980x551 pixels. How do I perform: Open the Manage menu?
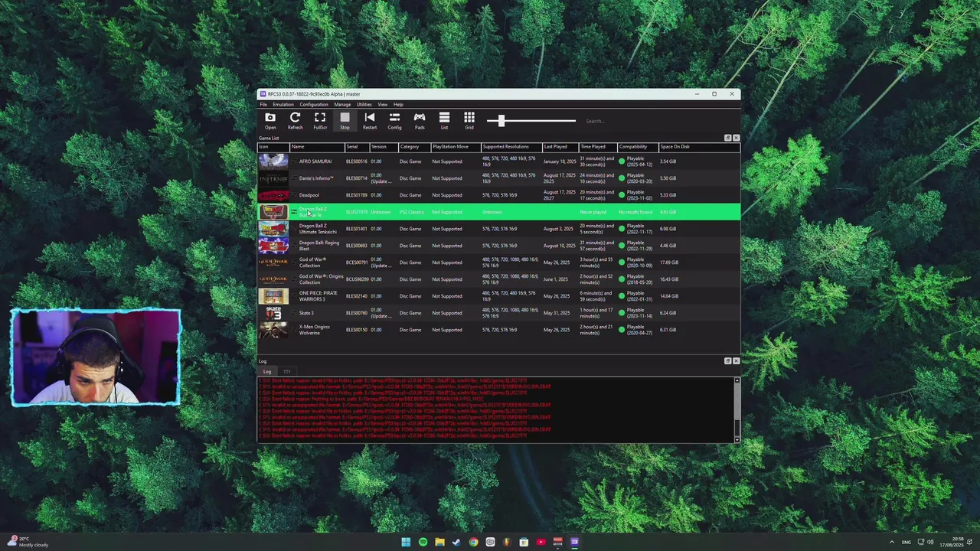(342, 104)
